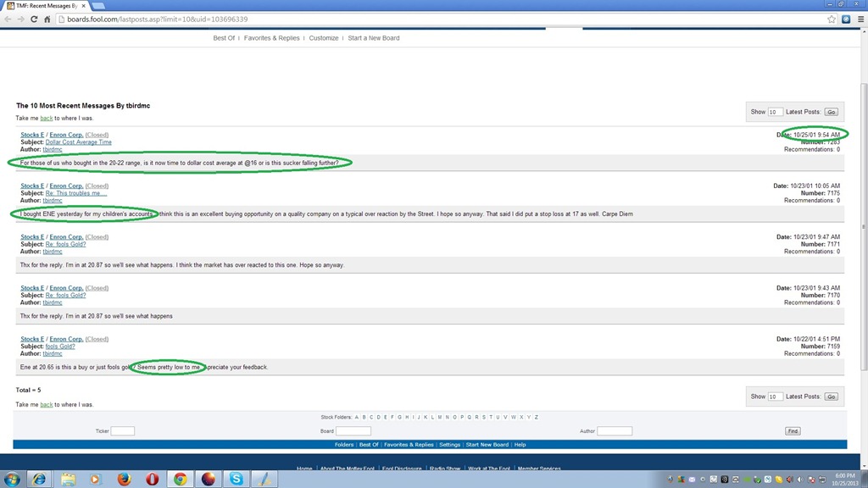
Task: Open Windows Explorer folder from taskbar
Action: (68, 480)
